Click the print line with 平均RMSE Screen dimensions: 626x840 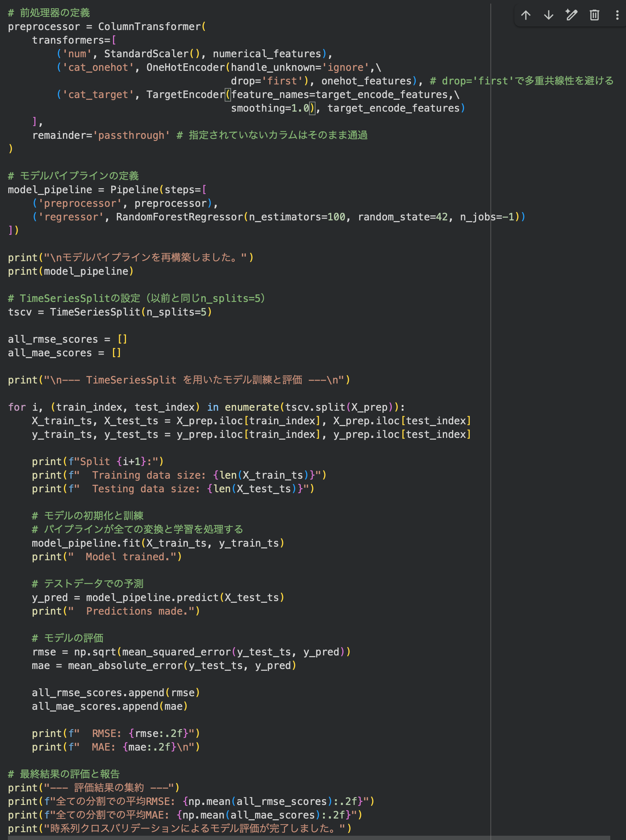pos(191,801)
